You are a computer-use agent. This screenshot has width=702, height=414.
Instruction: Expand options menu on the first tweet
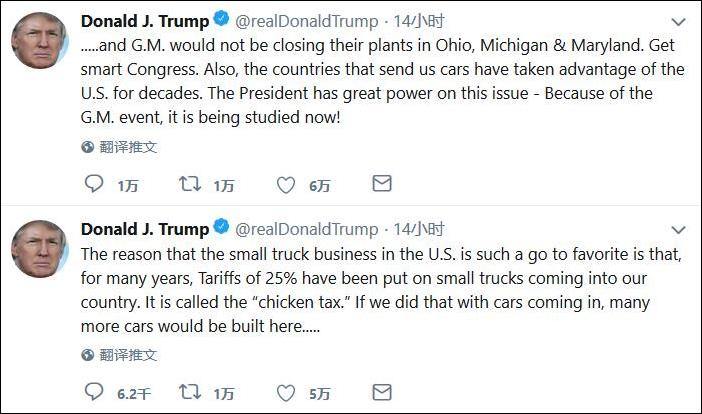point(678,21)
